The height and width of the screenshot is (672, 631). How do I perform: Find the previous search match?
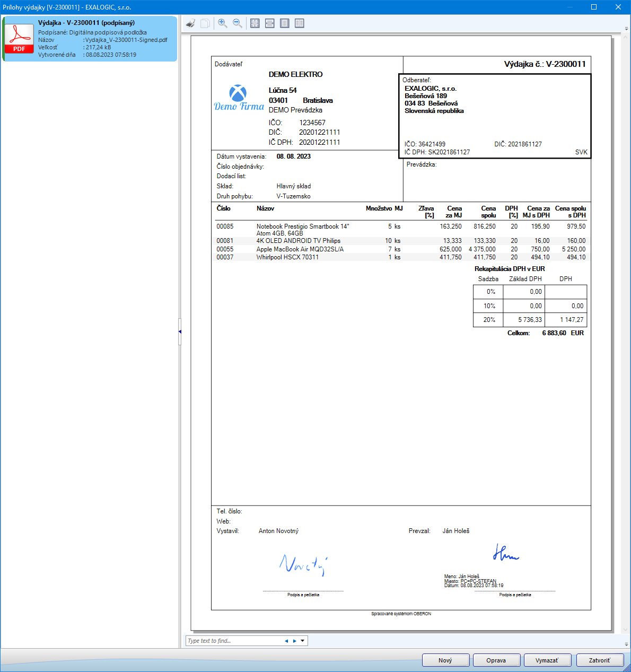tap(286, 641)
